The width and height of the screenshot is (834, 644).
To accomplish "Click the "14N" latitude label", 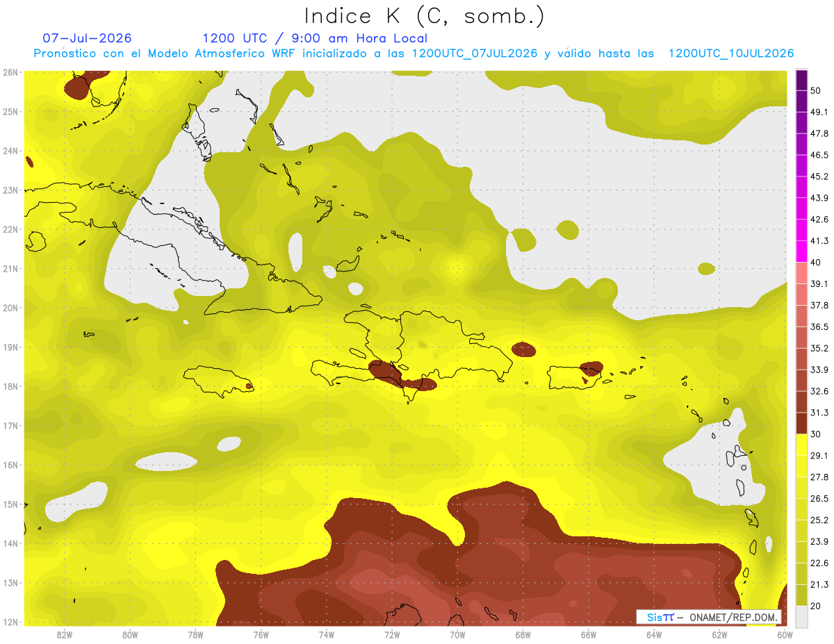I will (10, 543).
